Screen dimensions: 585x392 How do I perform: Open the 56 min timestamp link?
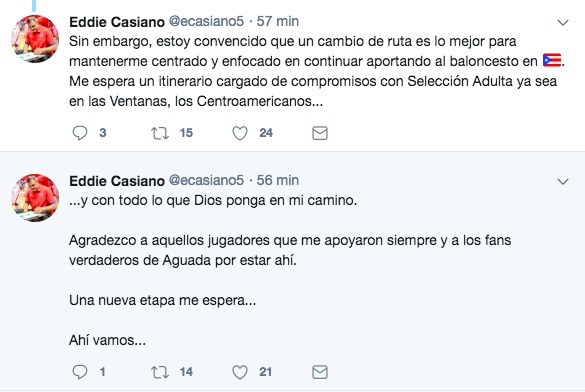278,180
